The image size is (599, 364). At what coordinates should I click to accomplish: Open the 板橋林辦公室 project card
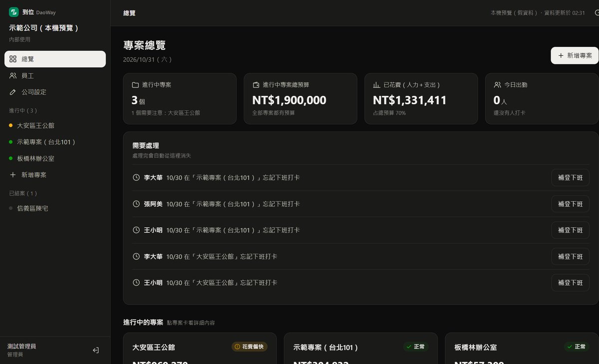[522, 349]
